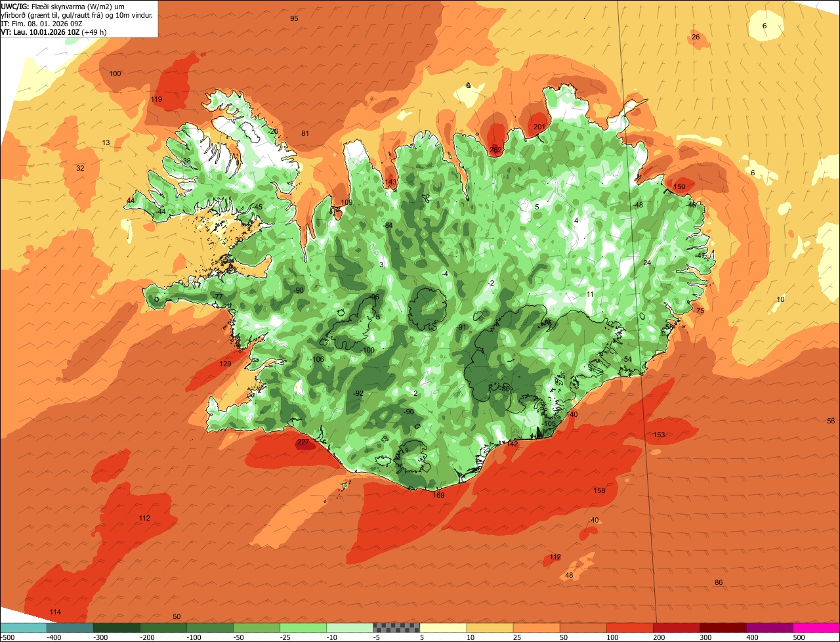Select the darkest green swatch between -300 and -200
Image resolution: width=840 pixels, height=642 pixels.
(x=116, y=628)
